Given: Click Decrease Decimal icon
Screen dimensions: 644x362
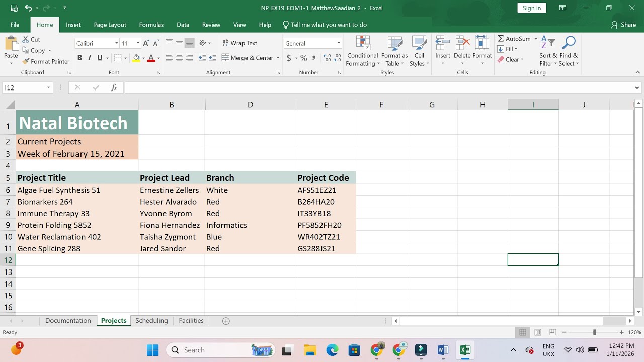Looking at the screenshot, I should (337, 58).
